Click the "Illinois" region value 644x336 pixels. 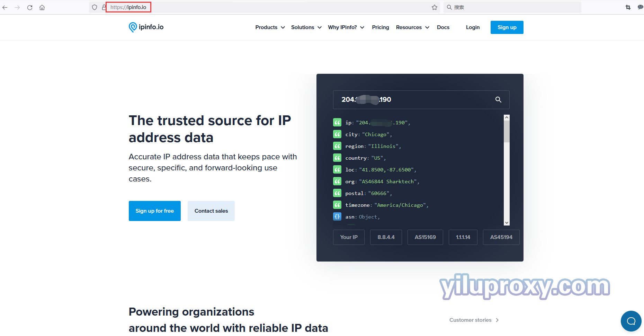383,146
